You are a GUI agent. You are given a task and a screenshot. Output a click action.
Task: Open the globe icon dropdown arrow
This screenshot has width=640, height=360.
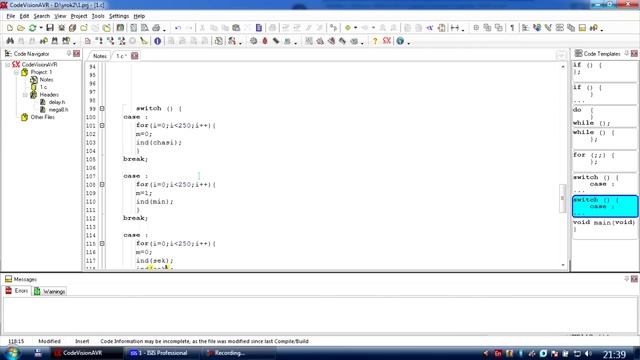coord(409,42)
